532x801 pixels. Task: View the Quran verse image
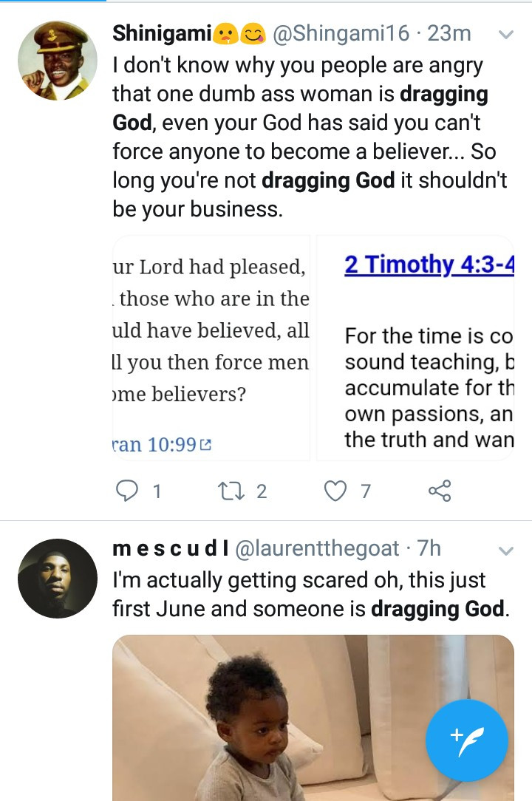pos(211,347)
